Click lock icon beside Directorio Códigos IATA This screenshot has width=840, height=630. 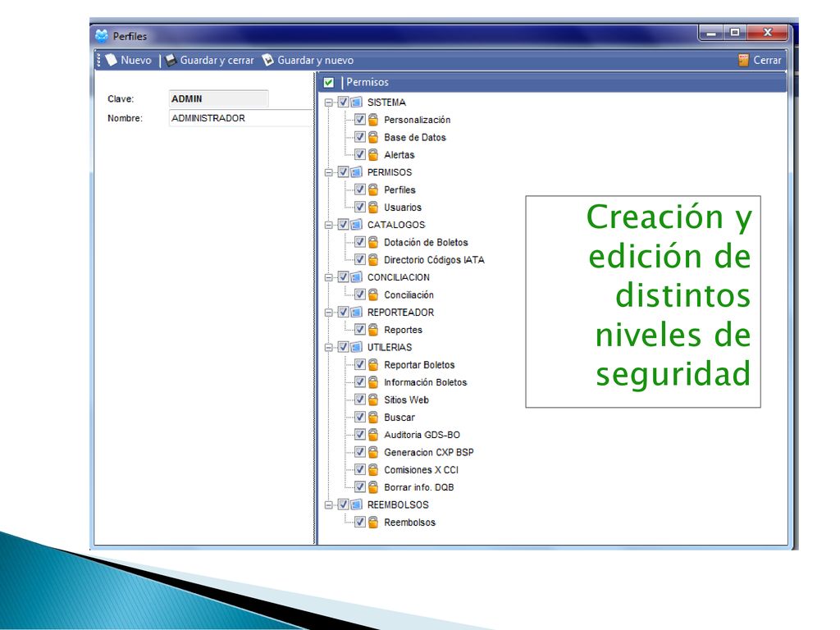[x=373, y=259]
